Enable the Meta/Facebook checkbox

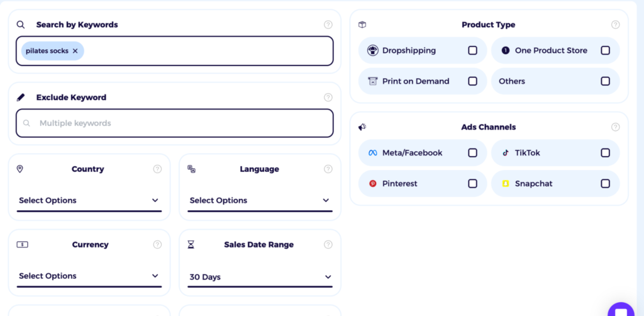pos(473,153)
